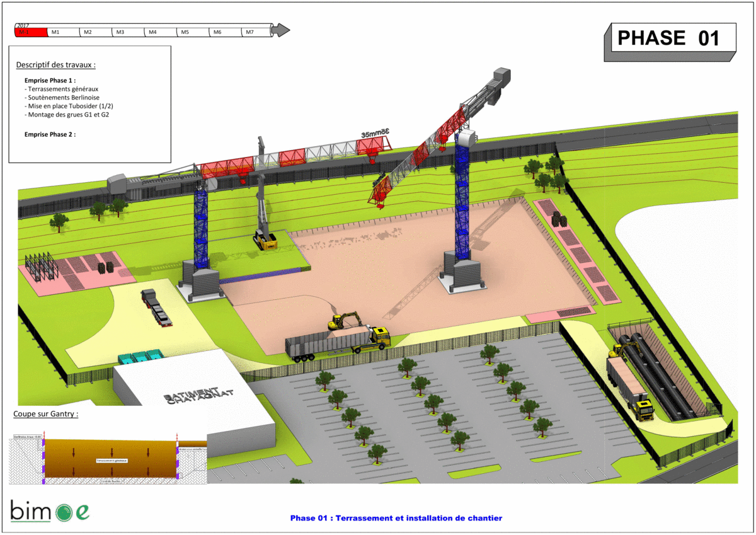The height and width of the screenshot is (535, 756).
Task: Select the truck parked beside the pipe trench
Action: 631,389
